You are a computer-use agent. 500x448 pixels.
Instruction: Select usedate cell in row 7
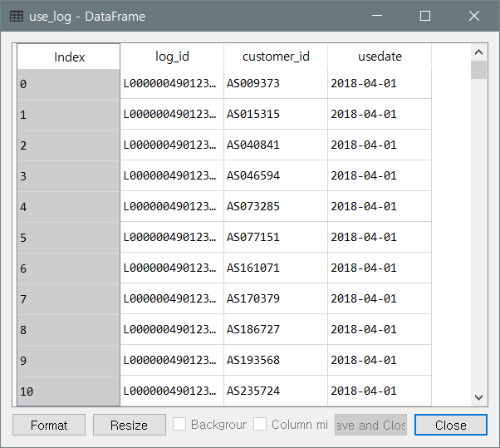pos(380,298)
